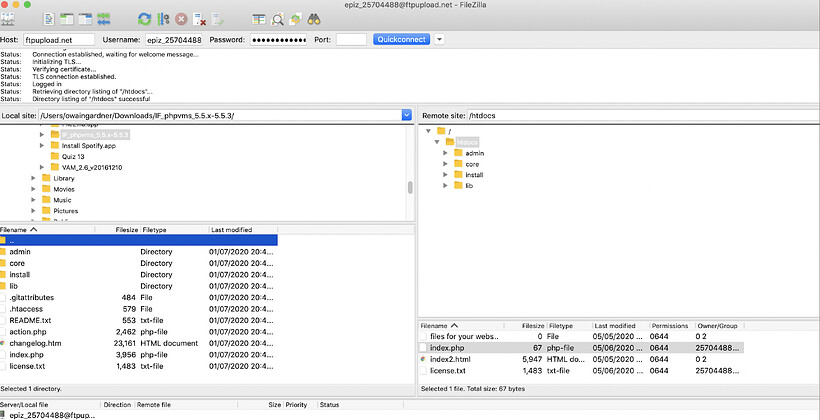This screenshot has width=820, height=420.
Task: Expand the remote install folder
Action: [x=446, y=175]
